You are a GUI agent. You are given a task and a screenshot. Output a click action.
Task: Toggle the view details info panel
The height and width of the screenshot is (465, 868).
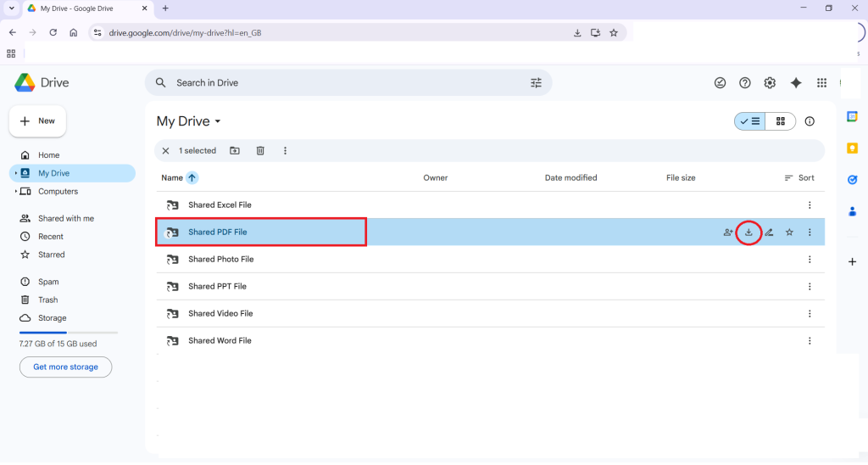tap(810, 121)
